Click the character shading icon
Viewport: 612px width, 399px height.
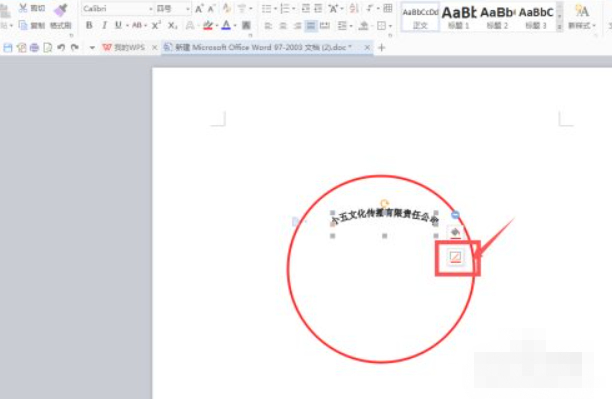tap(246, 26)
